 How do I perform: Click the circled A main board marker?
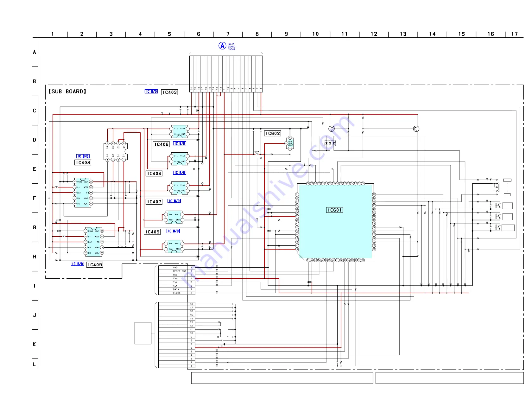coord(222,46)
